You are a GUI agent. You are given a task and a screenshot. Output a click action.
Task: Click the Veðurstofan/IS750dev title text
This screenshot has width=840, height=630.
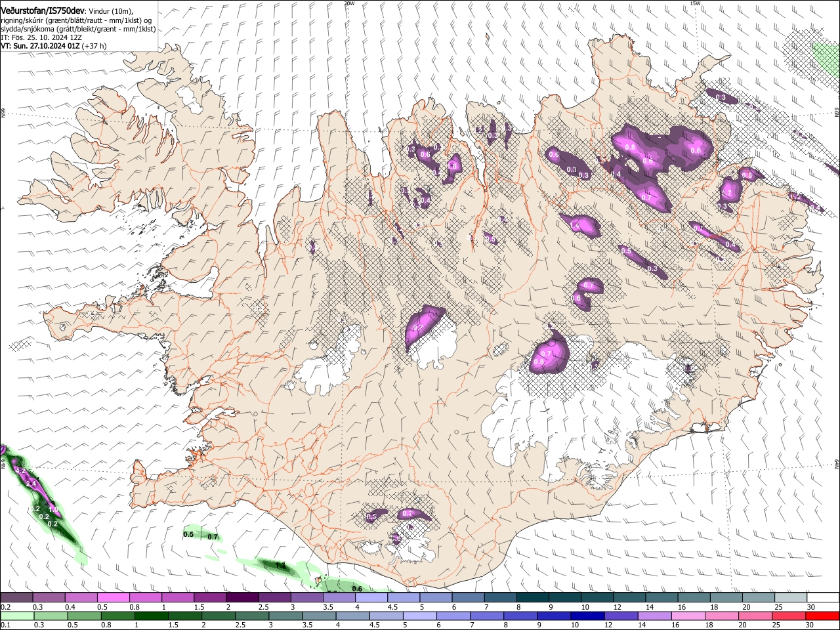(x=43, y=10)
